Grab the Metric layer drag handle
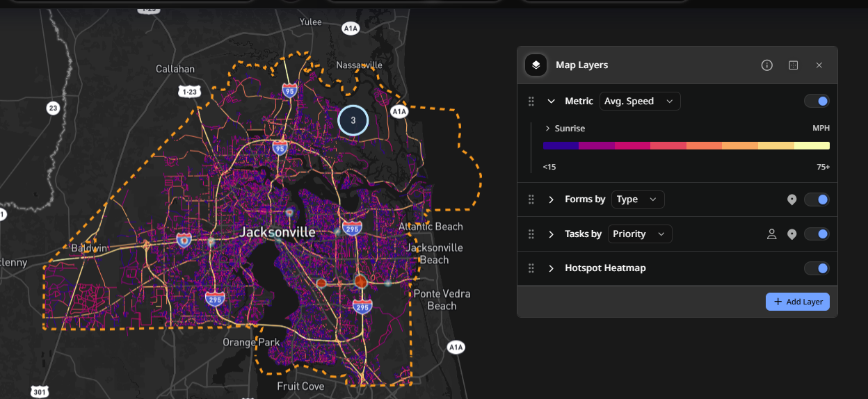Screen dimensions: 868x399 click(531, 101)
